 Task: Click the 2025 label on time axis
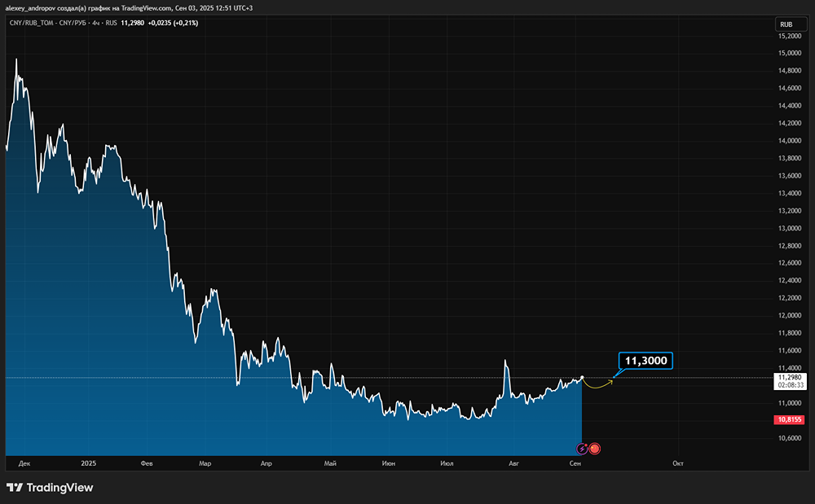coord(88,463)
